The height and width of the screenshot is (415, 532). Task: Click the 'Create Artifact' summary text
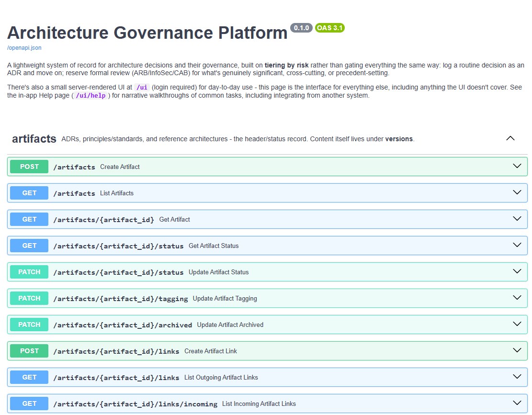point(120,167)
